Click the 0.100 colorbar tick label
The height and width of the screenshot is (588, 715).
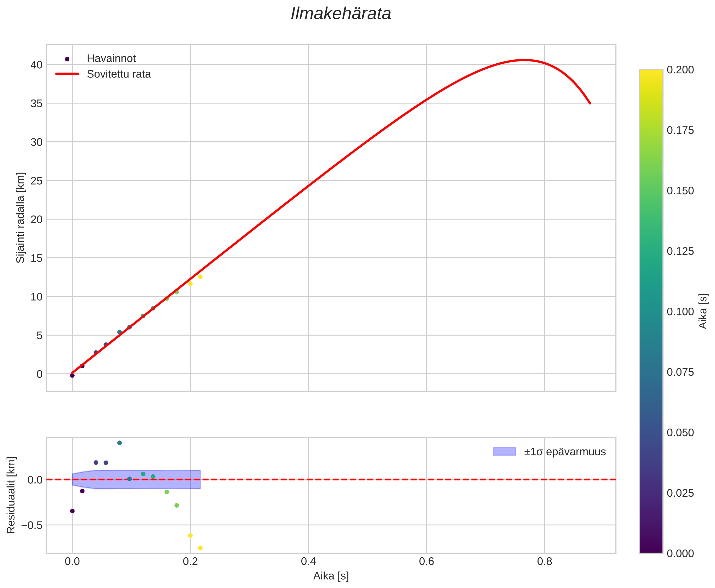point(680,312)
